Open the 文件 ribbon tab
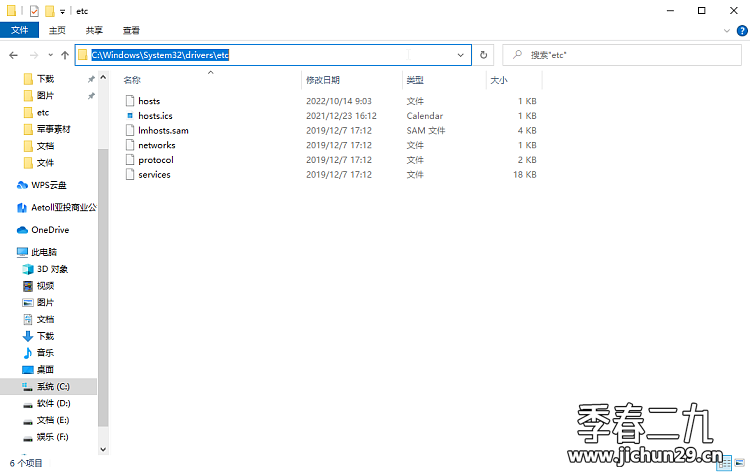This screenshot has width=750, height=472. tap(19, 30)
